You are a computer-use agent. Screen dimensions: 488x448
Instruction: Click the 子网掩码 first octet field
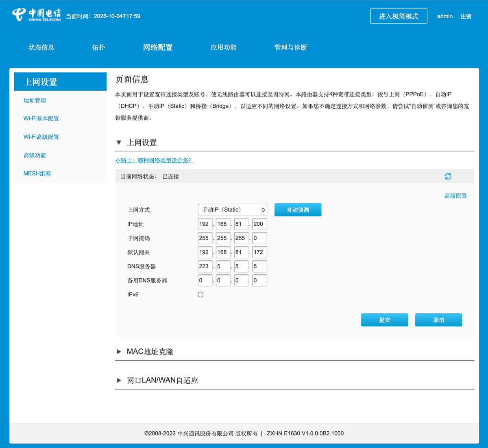(x=205, y=238)
